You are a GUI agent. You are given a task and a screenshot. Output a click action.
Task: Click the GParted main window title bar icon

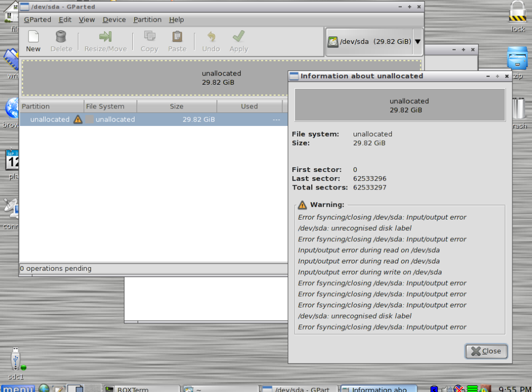(24, 7)
